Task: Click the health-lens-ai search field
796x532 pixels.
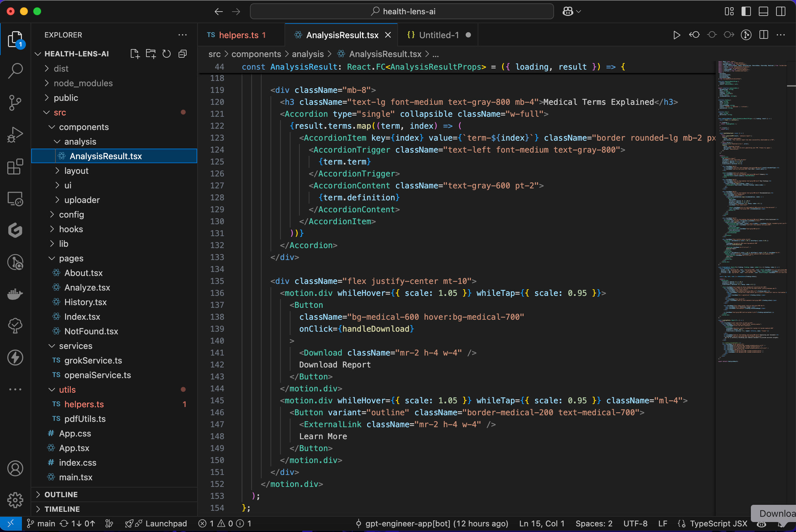Action: coord(402,12)
